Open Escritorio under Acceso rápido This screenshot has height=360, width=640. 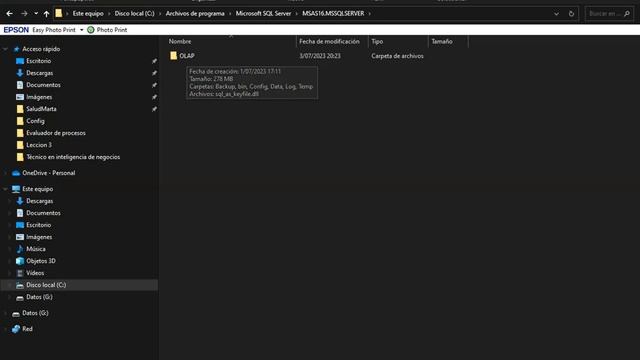[38, 61]
